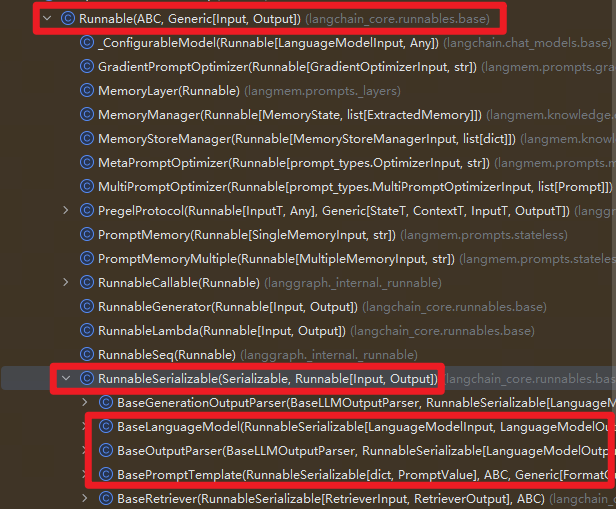Select the MemoryLayer(Runnable) row

(308, 90)
